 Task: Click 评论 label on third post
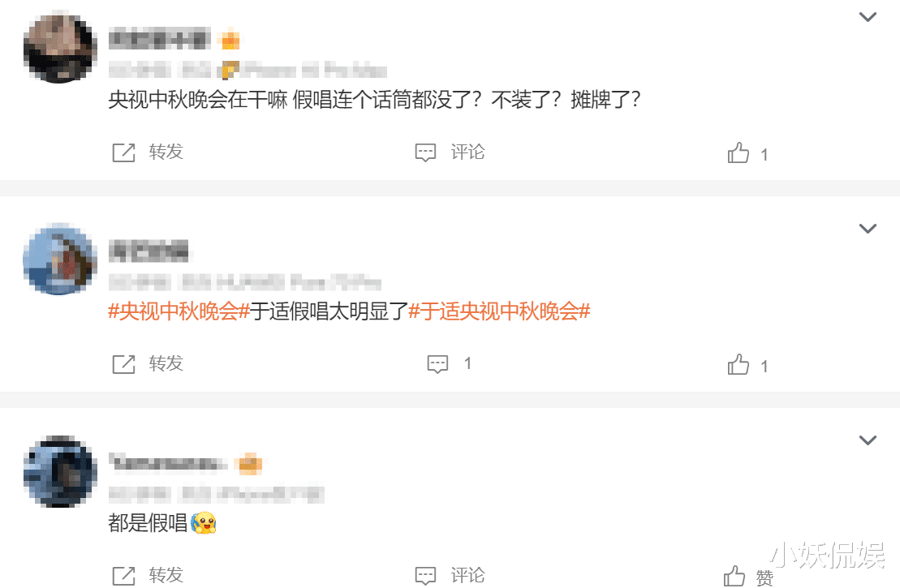pyautogui.click(x=467, y=575)
